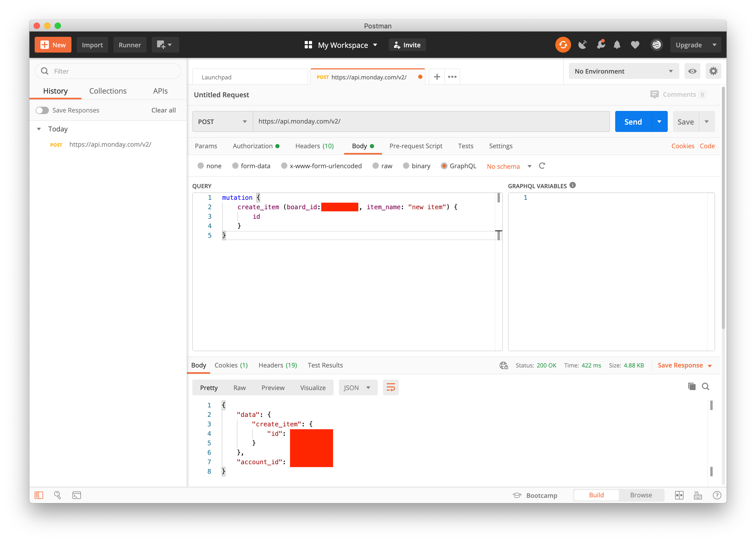Open find and replace in status bar
The height and width of the screenshot is (542, 756).
pyautogui.click(x=57, y=495)
